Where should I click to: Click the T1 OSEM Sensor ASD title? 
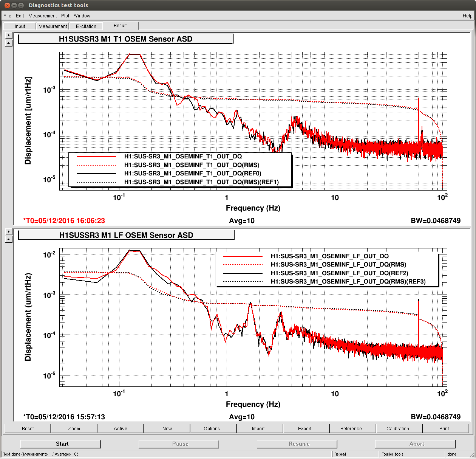click(125, 39)
